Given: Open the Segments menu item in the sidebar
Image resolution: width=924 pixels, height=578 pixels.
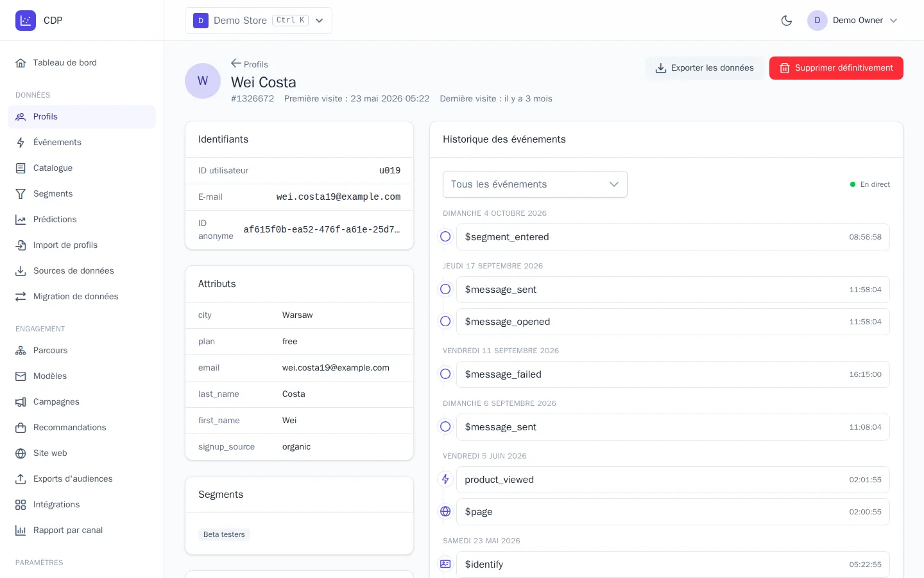Looking at the screenshot, I should tap(82, 194).
